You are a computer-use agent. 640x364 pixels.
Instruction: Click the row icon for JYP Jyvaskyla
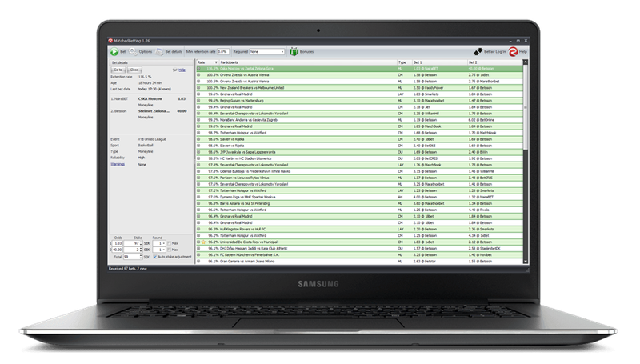tap(198, 152)
